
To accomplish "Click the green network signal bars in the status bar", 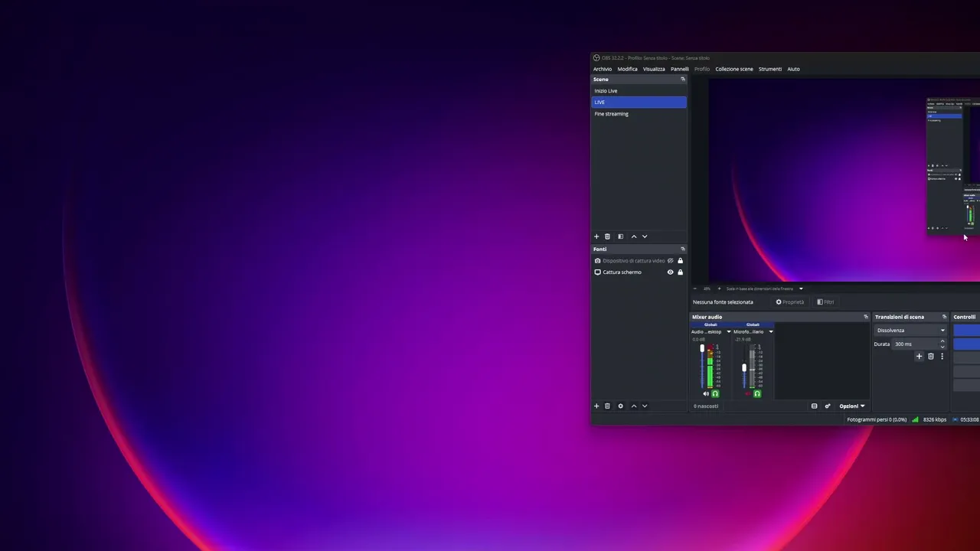I will (x=915, y=419).
